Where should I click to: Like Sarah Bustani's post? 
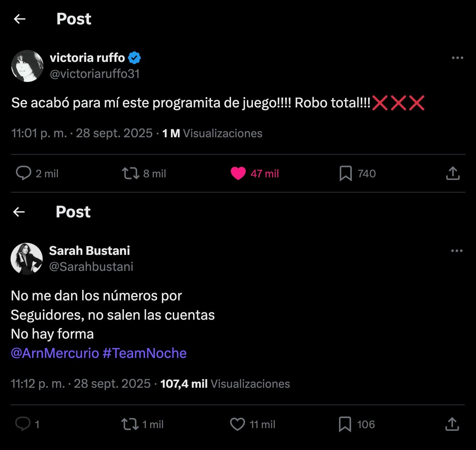238,424
